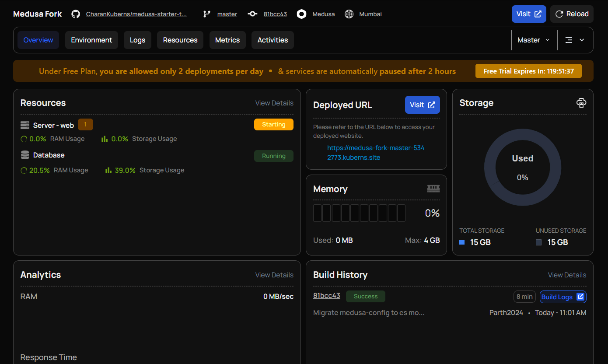Select the server icon beside Server - web
Image resolution: width=608 pixels, height=364 pixels.
pos(24,125)
